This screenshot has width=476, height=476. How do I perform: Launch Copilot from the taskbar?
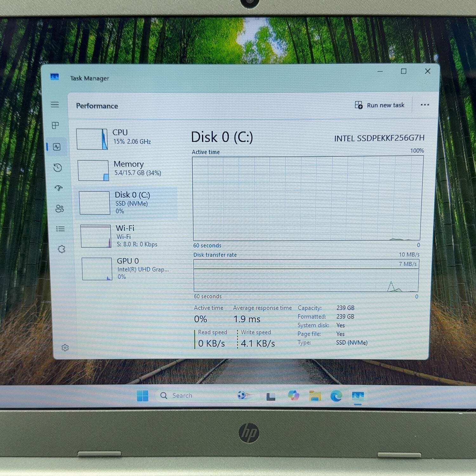[294, 395]
